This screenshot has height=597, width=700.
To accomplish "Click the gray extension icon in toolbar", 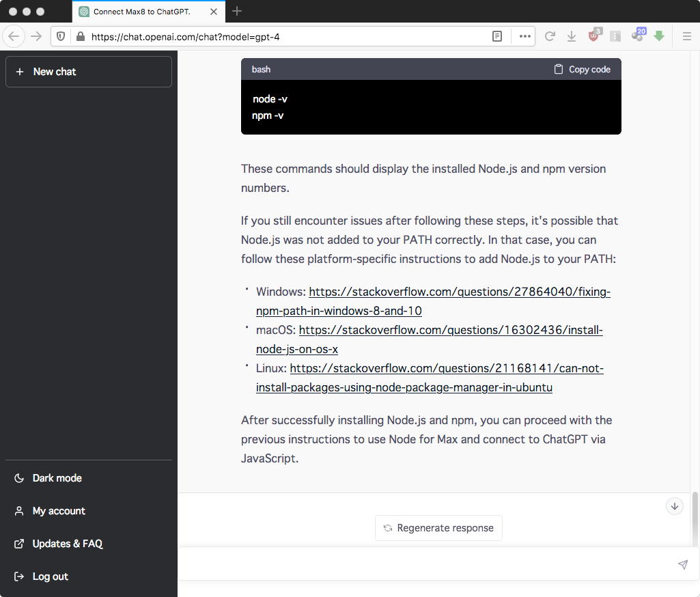I will click(615, 37).
